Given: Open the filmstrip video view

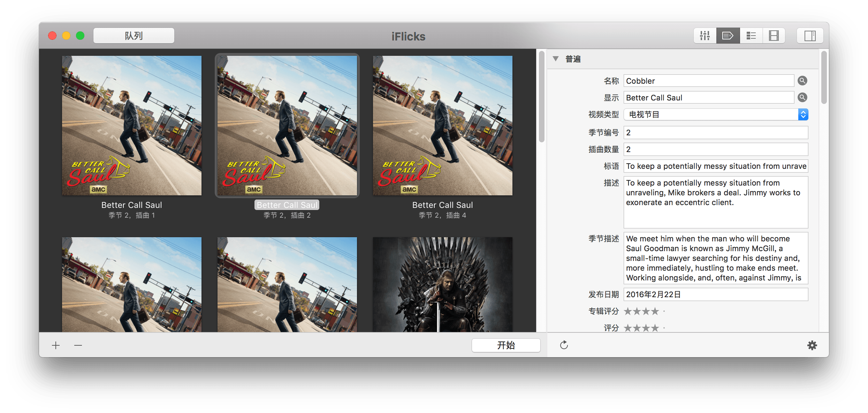Looking at the screenshot, I should tap(774, 36).
